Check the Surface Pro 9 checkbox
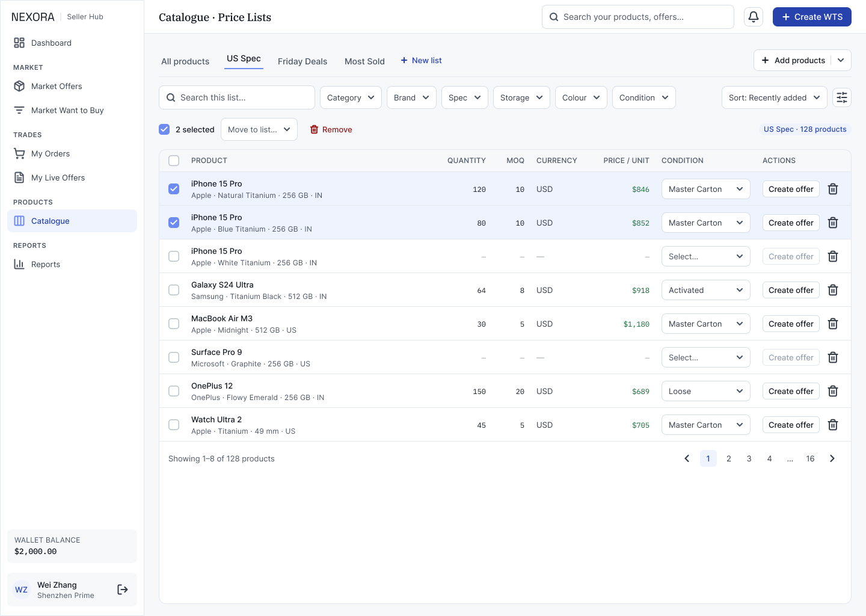The height and width of the screenshot is (616, 866). [x=174, y=357]
